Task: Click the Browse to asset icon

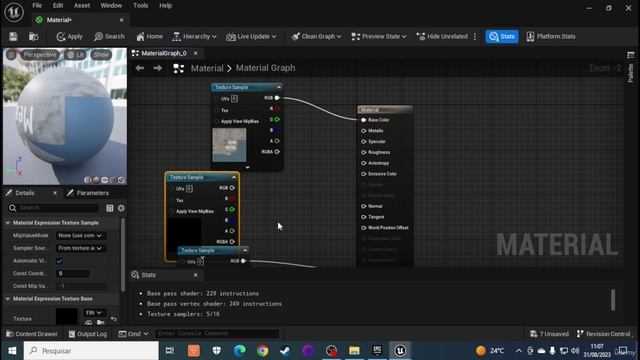Action: [34, 37]
